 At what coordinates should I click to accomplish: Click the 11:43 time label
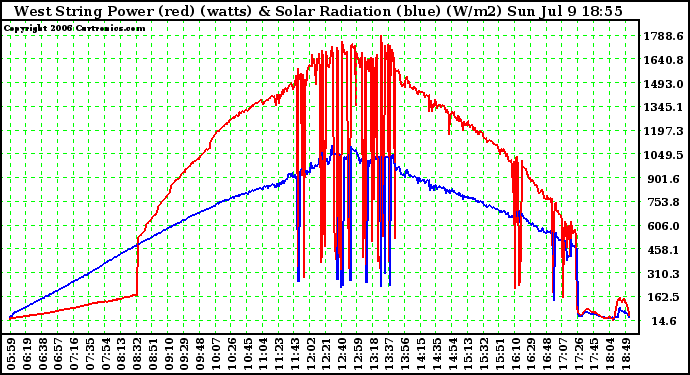pyautogui.click(x=295, y=354)
